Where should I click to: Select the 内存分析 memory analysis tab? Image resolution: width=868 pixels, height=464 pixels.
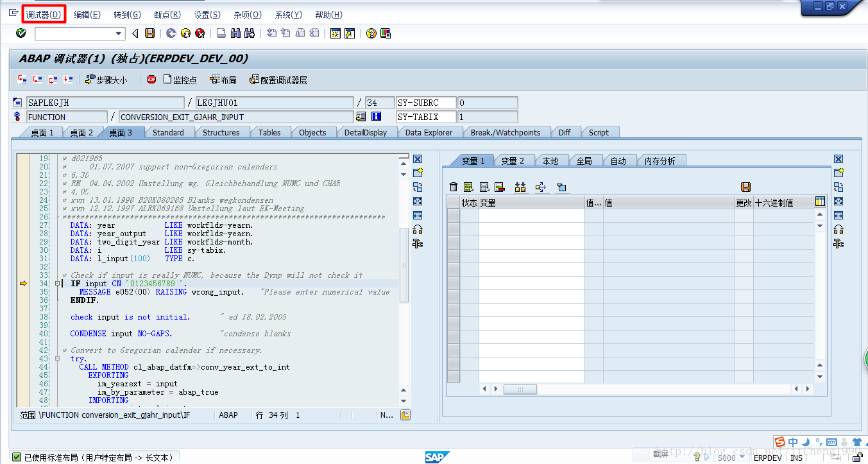click(660, 161)
